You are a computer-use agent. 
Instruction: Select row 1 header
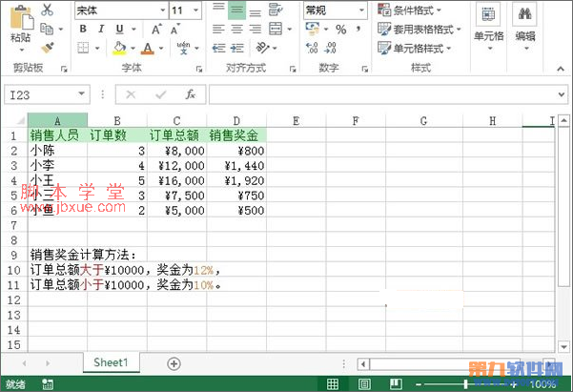pyautogui.click(x=14, y=135)
